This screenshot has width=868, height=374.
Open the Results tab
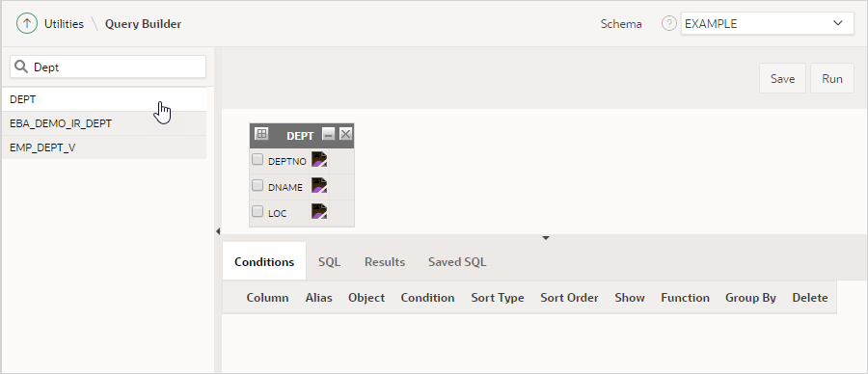385,261
